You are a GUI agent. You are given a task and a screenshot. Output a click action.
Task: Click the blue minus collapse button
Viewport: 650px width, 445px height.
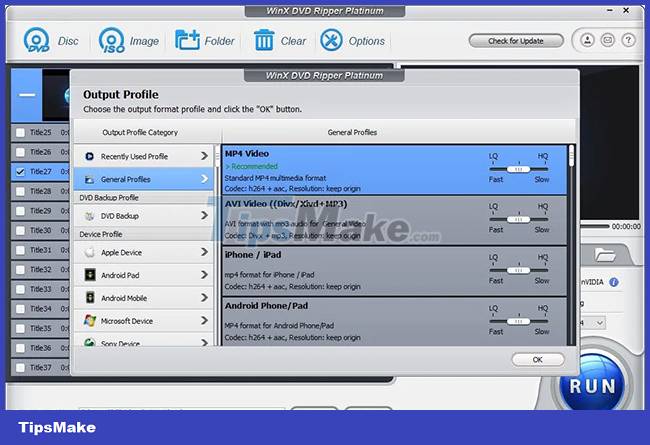pos(27,95)
